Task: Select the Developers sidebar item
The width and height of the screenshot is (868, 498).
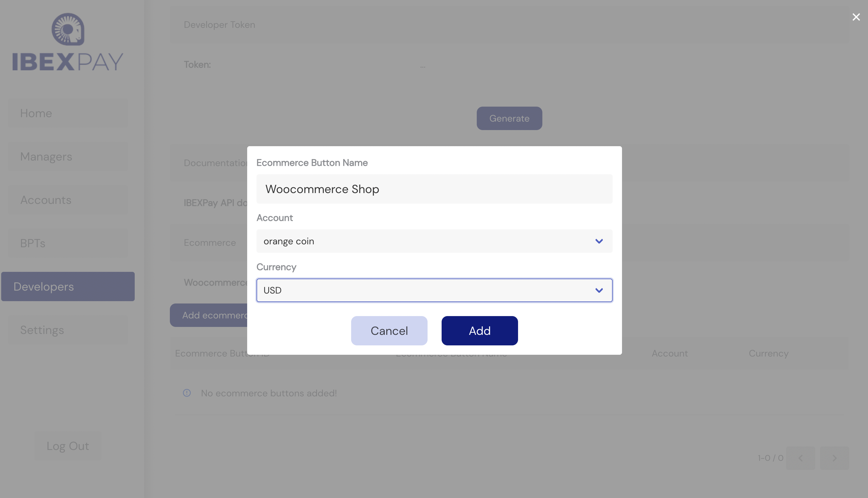Action: [68, 286]
